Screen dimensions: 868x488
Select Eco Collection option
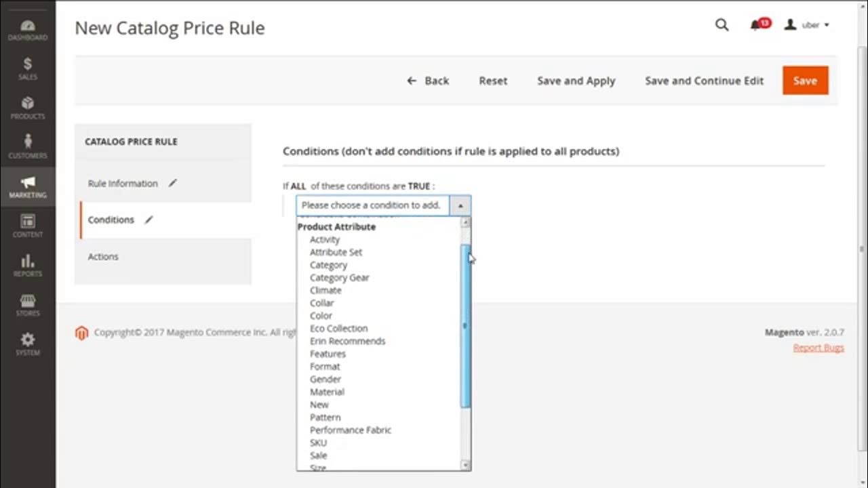tap(338, 328)
